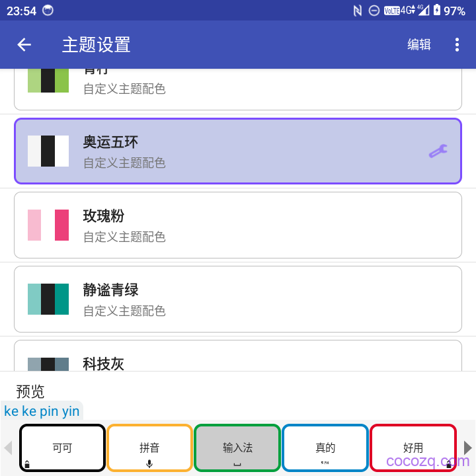476x476 pixels.
Task: Tap the battery icon in status bar
Action: coord(436,11)
